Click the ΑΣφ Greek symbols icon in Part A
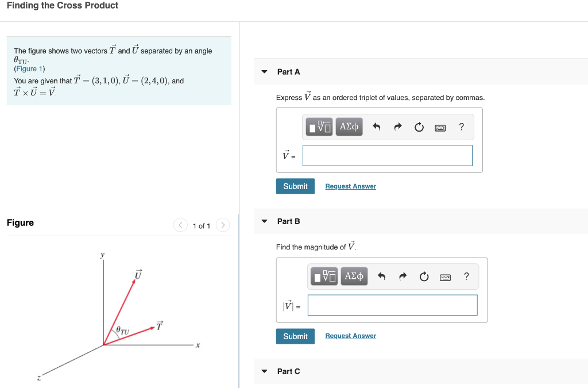 coord(349,126)
